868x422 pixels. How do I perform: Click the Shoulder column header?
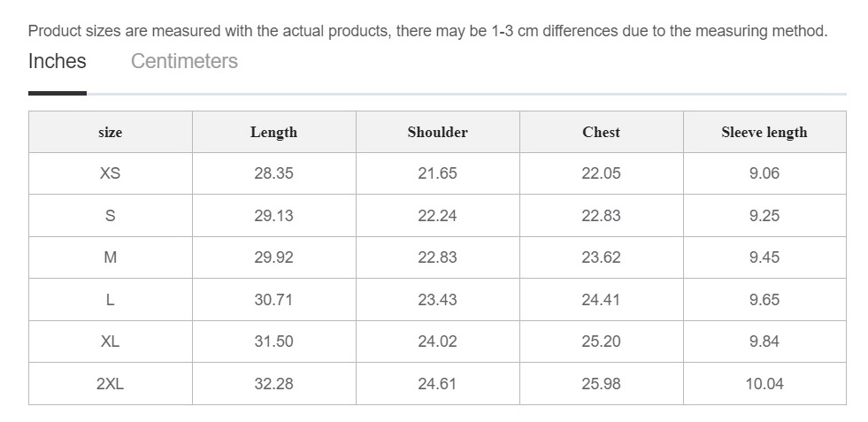click(x=437, y=132)
